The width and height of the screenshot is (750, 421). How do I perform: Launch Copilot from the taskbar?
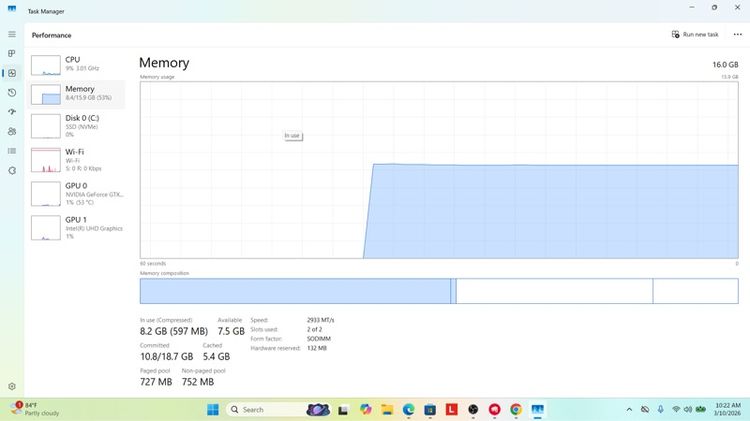click(366, 410)
